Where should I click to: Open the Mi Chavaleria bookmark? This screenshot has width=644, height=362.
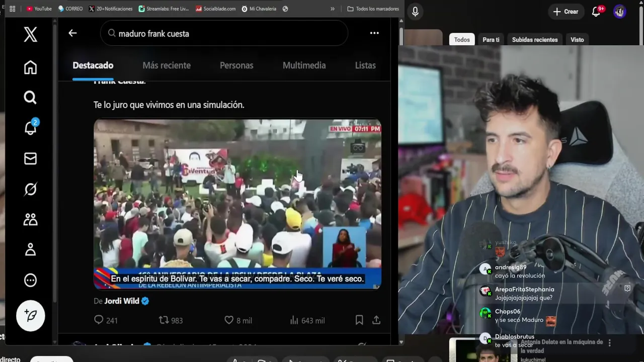tap(259, 9)
